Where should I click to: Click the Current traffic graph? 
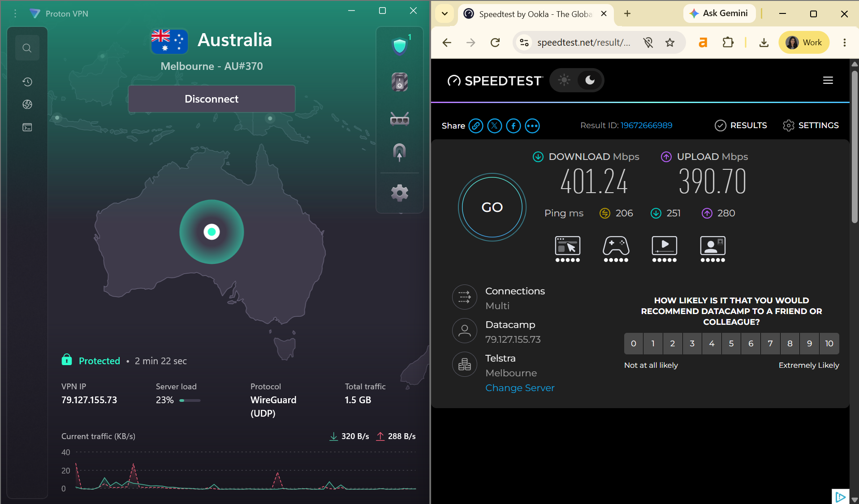pos(246,470)
